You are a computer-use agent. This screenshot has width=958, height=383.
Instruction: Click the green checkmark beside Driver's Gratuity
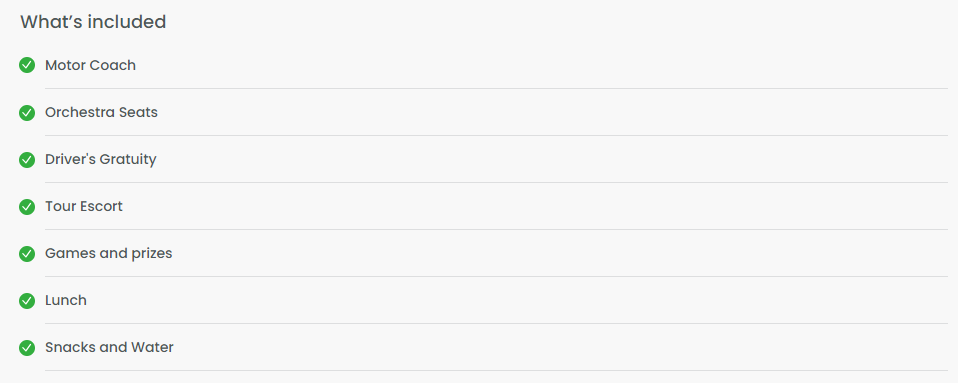[x=27, y=159]
